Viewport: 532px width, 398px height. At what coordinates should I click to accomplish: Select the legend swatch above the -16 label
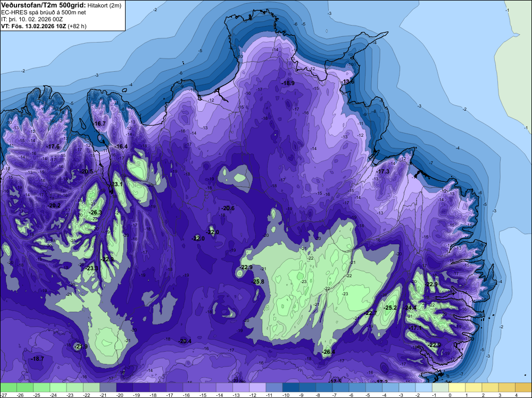coord(191,387)
